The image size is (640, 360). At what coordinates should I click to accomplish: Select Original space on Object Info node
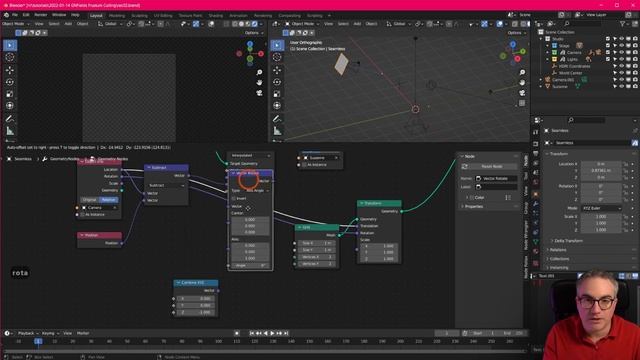(89, 200)
